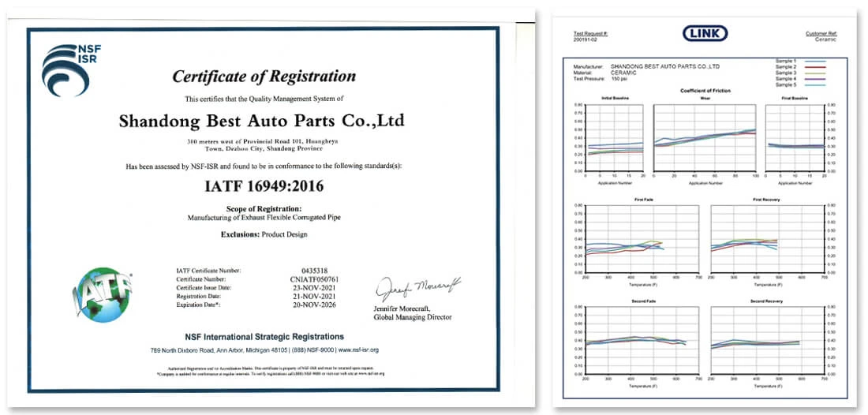Click the 'Sample 5' legend label
Screen dimensions: 868x415
point(786,84)
